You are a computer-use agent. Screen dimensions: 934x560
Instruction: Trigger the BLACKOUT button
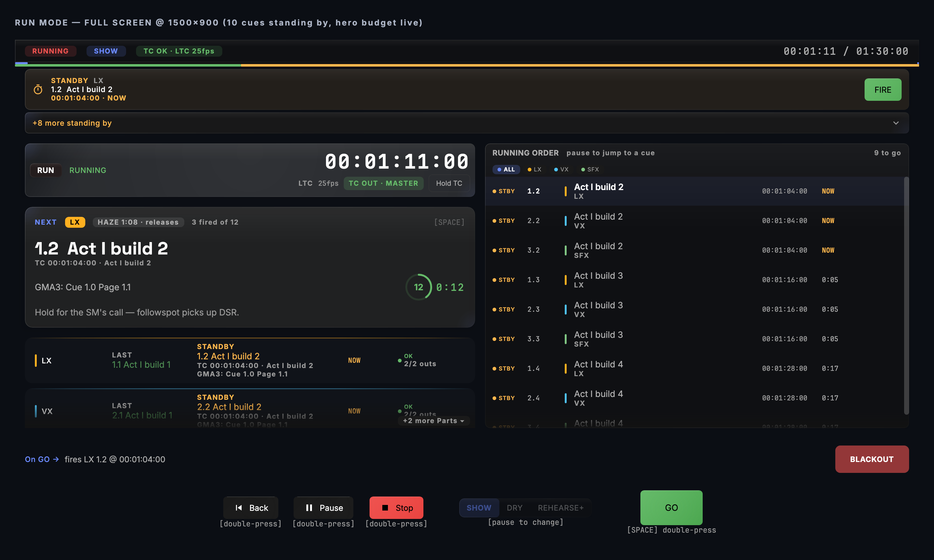click(x=872, y=459)
